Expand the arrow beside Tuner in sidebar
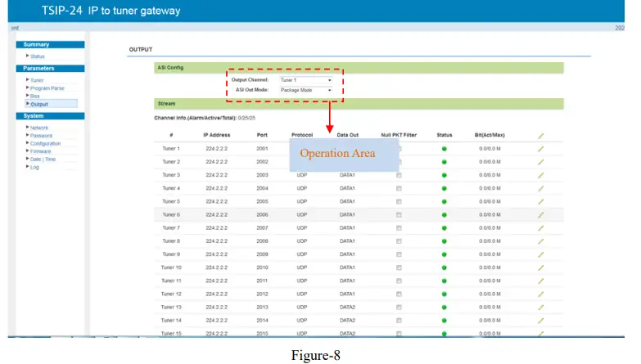This screenshot has height=364, width=641. pyautogui.click(x=27, y=79)
